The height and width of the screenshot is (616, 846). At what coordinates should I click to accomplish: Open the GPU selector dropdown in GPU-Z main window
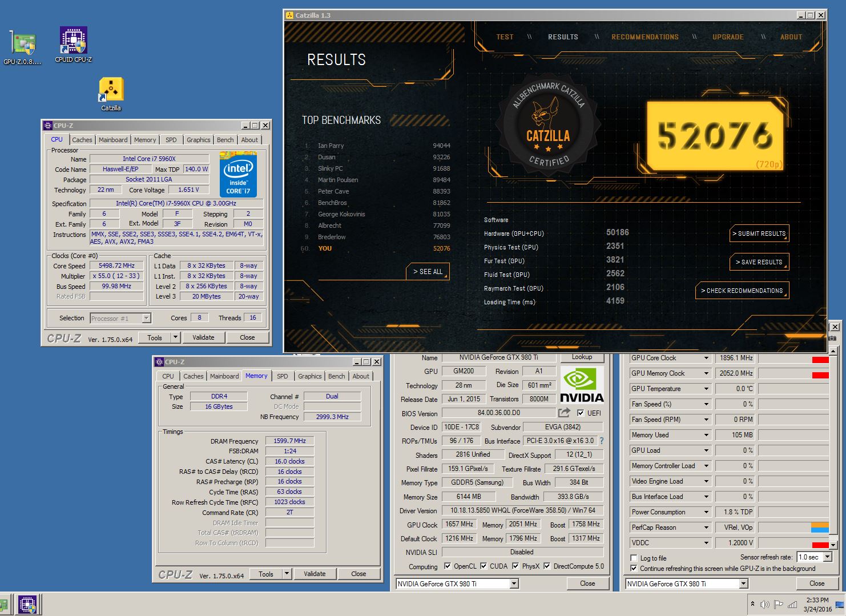(x=514, y=583)
